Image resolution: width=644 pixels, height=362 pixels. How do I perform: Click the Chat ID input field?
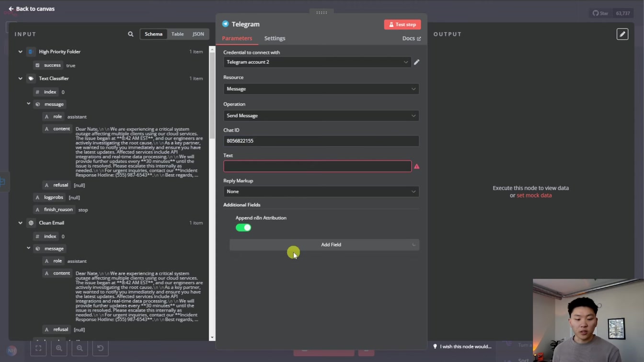tap(321, 141)
